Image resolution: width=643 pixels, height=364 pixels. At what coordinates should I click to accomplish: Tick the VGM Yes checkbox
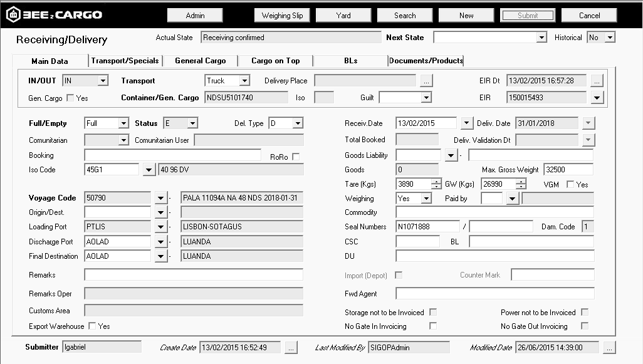click(570, 184)
